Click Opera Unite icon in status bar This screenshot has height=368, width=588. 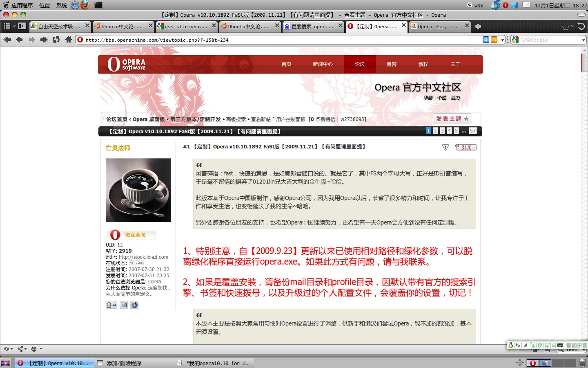pos(20,349)
